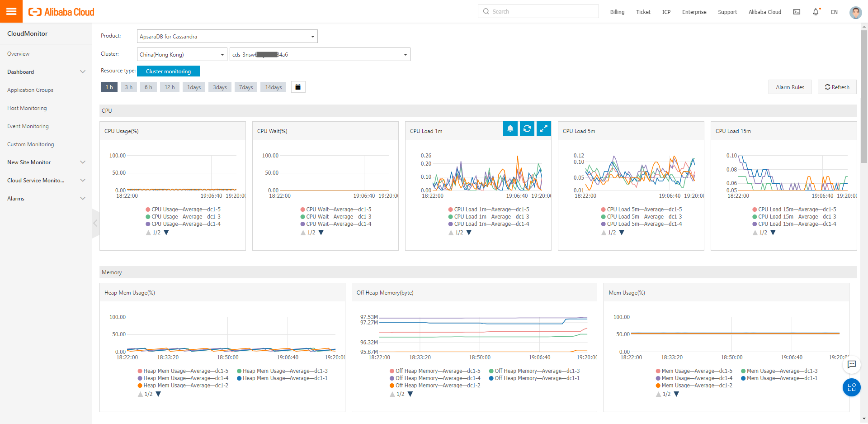Select the 6 h time range tab
Viewport: 868px width, 424px height.
pyautogui.click(x=148, y=87)
